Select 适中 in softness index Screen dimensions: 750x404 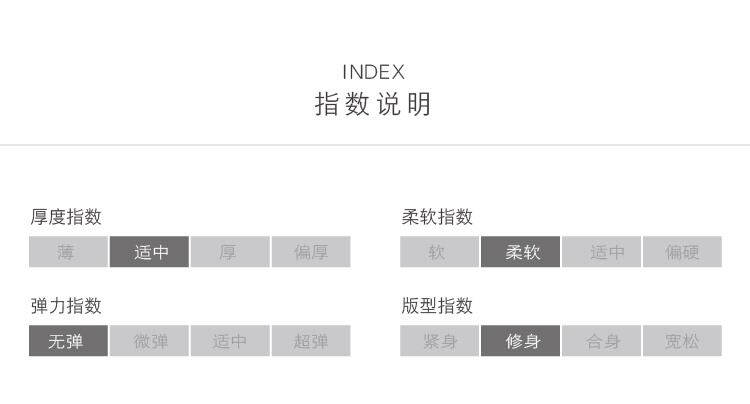point(601,252)
